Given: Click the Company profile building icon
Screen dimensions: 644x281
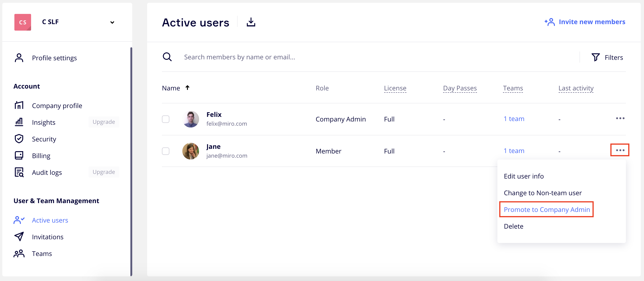Looking at the screenshot, I should tap(19, 105).
